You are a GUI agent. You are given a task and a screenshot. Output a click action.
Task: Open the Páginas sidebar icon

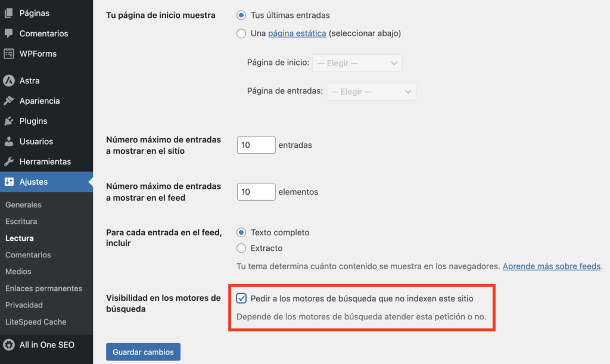(x=8, y=13)
